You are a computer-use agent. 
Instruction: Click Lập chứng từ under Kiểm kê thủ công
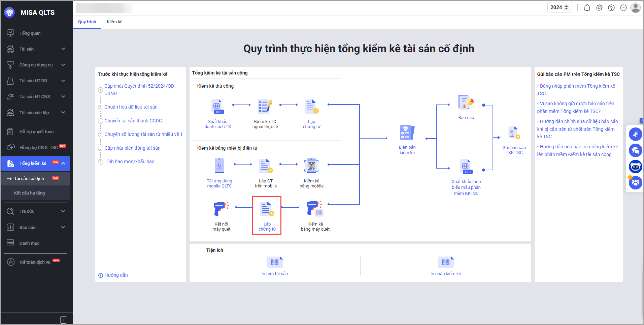[311, 115]
